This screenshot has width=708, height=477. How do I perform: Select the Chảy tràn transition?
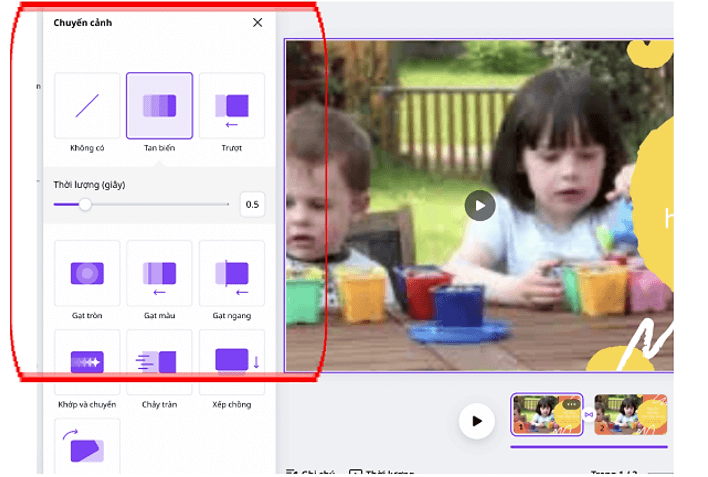(x=159, y=362)
